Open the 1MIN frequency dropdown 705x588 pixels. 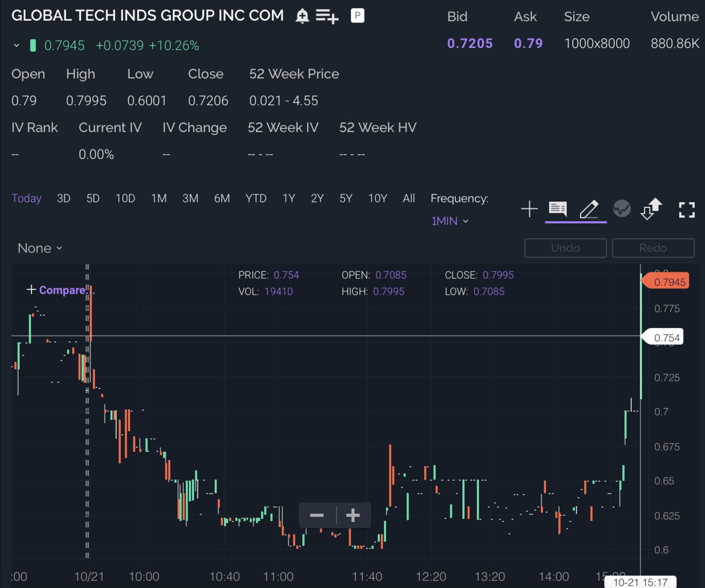click(x=450, y=221)
